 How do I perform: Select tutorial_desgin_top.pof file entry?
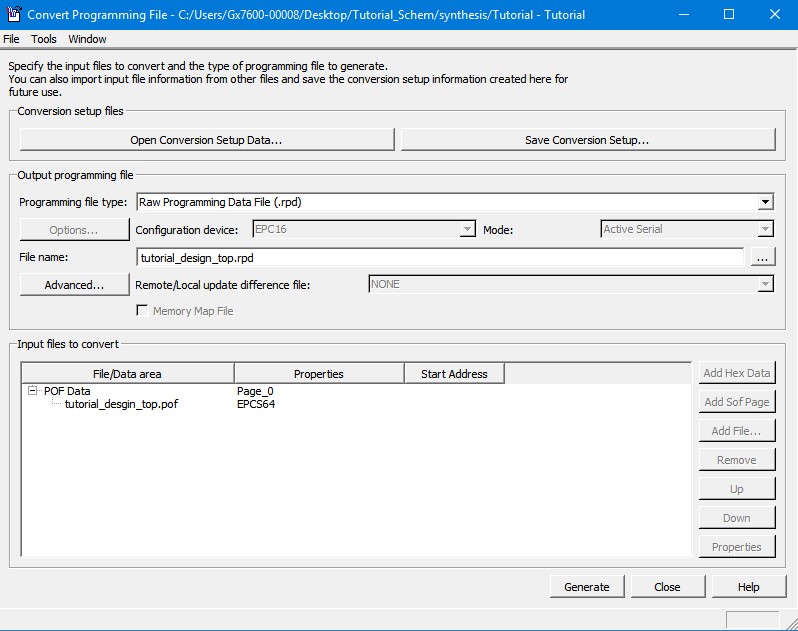(x=121, y=404)
